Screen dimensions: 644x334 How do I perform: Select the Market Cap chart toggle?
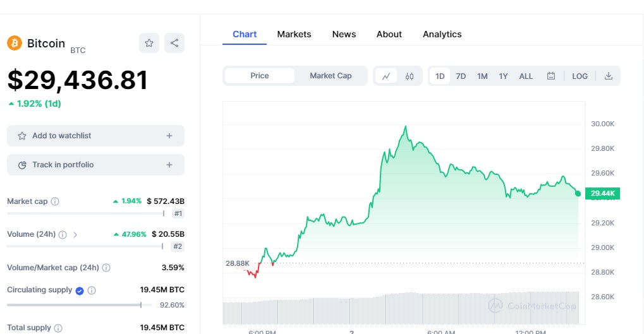[x=331, y=76]
